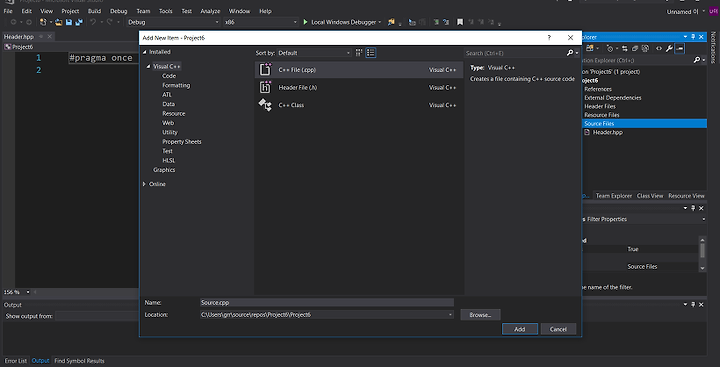Click Solution Explorer Collapse All icon
Viewport: 720px width, 367px height.
click(x=635, y=48)
